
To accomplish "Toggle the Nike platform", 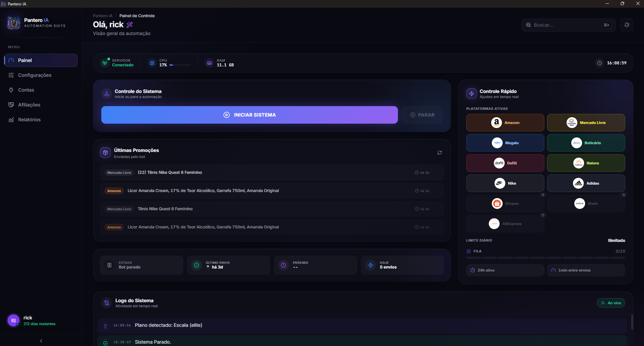I will click(x=505, y=183).
